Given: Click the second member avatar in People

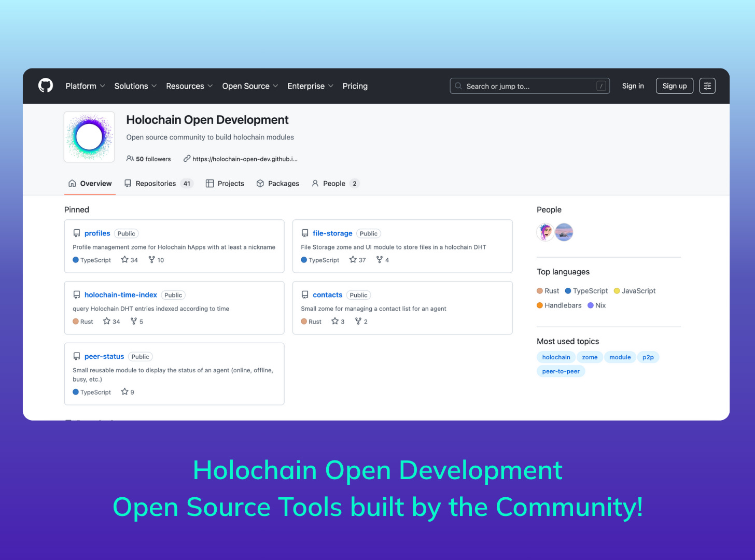Looking at the screenshot, I should pyautogui.click(x=564, y=232).
